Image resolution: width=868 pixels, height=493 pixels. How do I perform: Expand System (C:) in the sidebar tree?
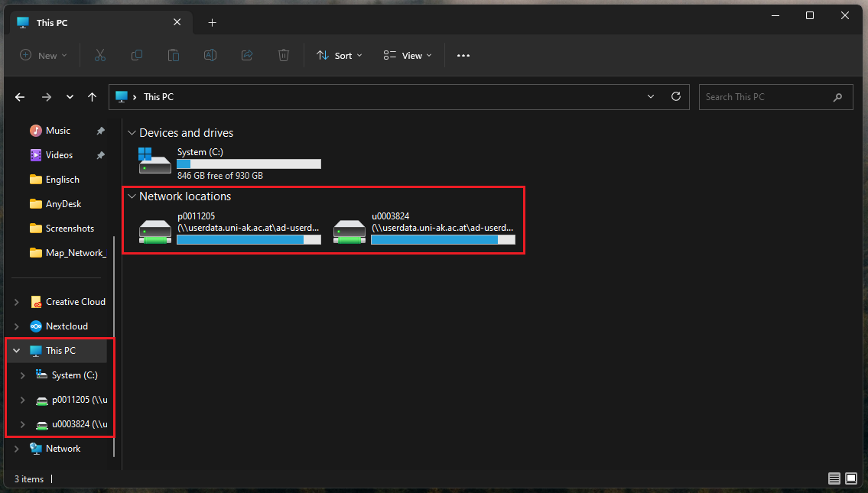(x=23, y=375)
